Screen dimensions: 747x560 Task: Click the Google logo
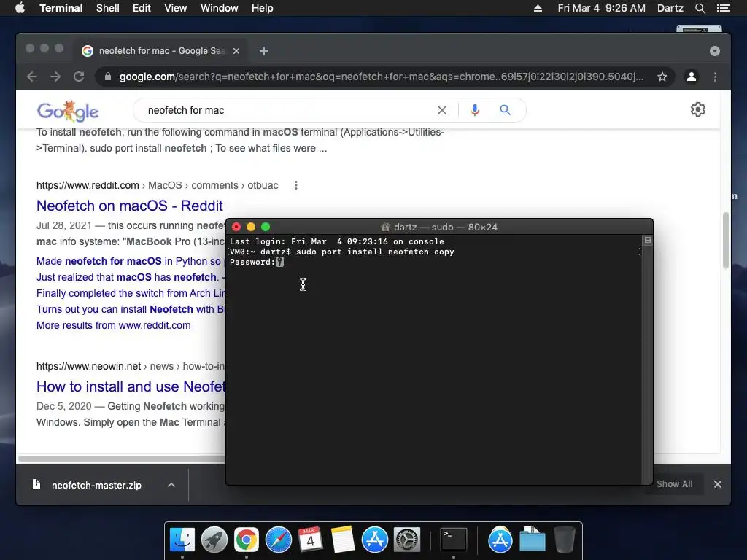68,111
